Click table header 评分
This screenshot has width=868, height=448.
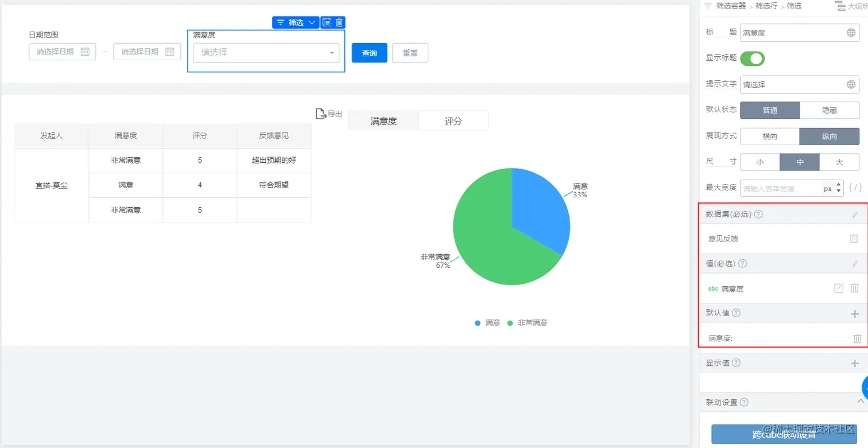pyautogui.click(x=200, y=136)
